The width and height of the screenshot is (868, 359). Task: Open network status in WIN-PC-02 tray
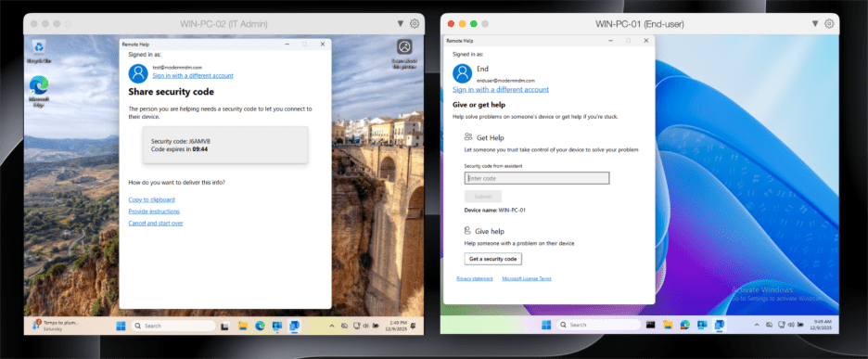point(356,326)
